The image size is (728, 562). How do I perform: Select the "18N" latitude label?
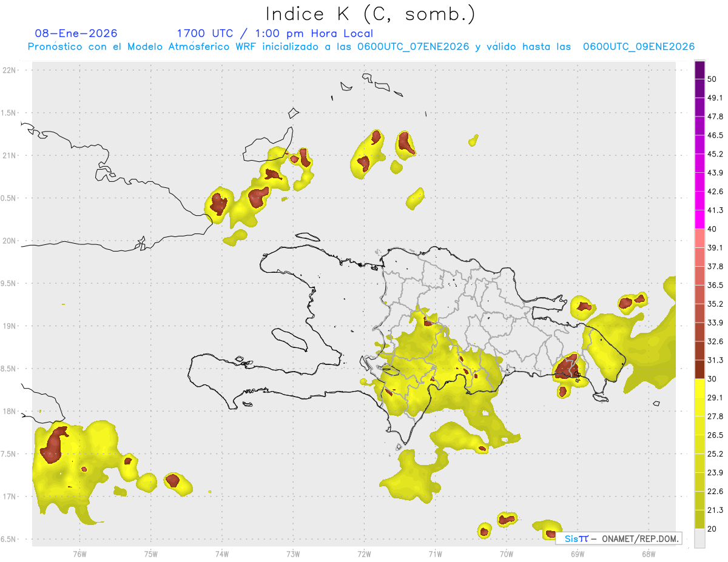coord(10,412)
